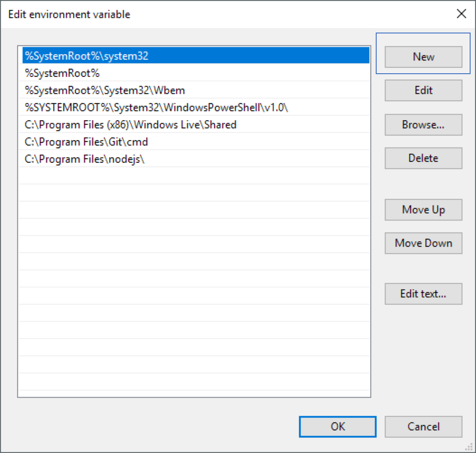476x453 pixels.
Task: Delete the selected path entry
Action: [423, 158]
